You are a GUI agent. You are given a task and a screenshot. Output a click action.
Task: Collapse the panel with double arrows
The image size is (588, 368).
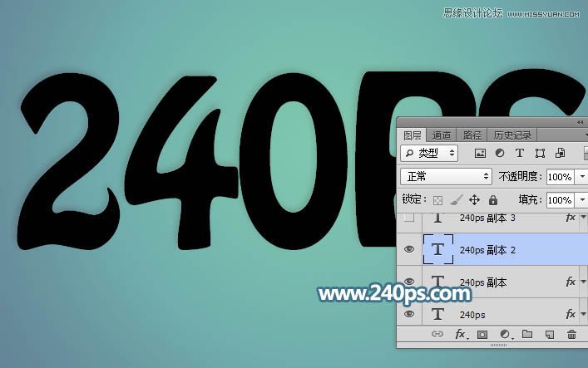[x=581, y=123]
